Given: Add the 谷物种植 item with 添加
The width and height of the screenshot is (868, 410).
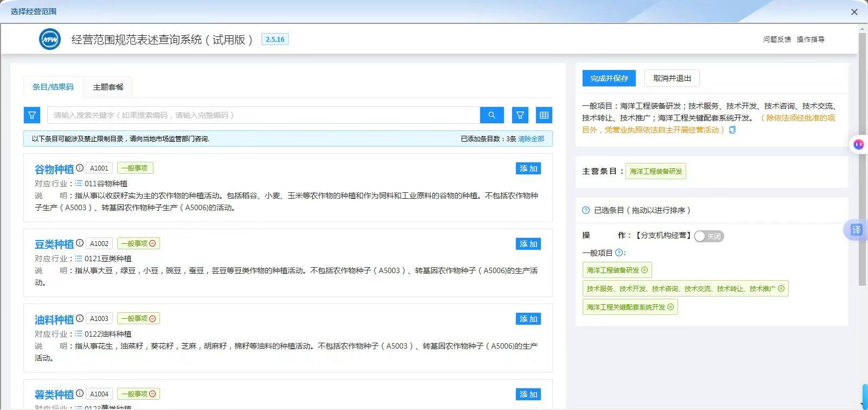Looking at the screenshot, I should 528,168.
